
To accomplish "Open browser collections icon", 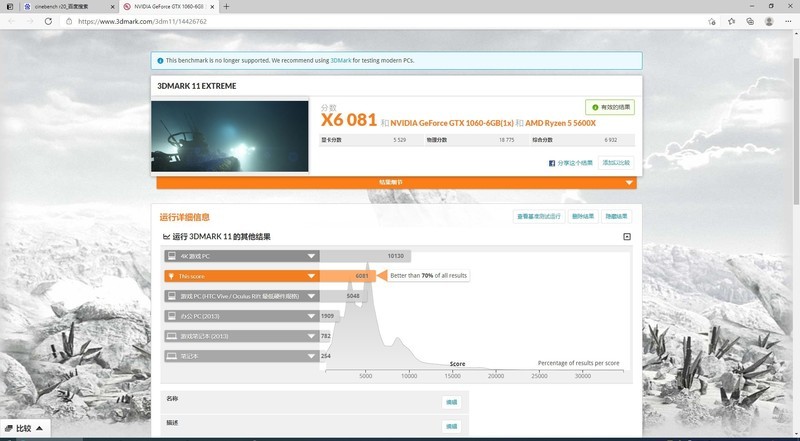I will 749,21.
